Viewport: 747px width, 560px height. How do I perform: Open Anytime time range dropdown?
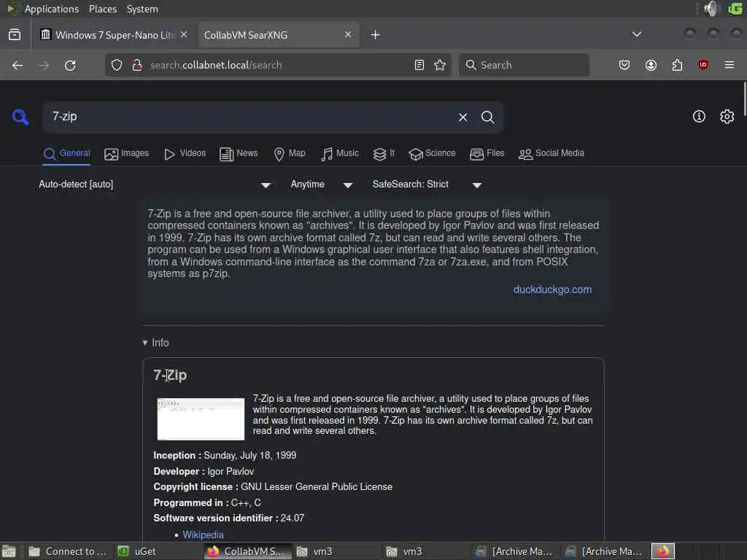[322, 184]
